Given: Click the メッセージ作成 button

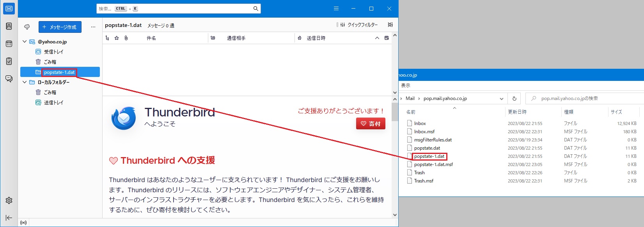Looking at the screenshot, I should (60, 27).
